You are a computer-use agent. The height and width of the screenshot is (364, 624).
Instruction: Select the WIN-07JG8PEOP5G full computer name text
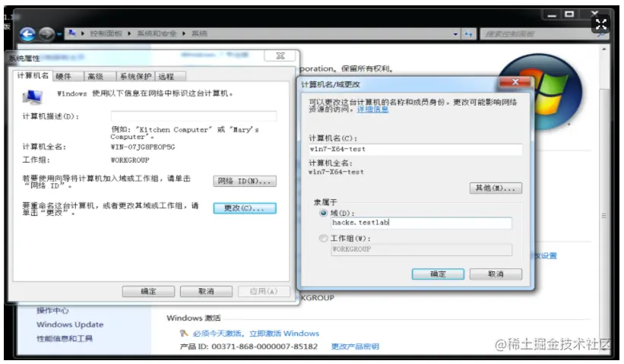click(x=142, y=147)
